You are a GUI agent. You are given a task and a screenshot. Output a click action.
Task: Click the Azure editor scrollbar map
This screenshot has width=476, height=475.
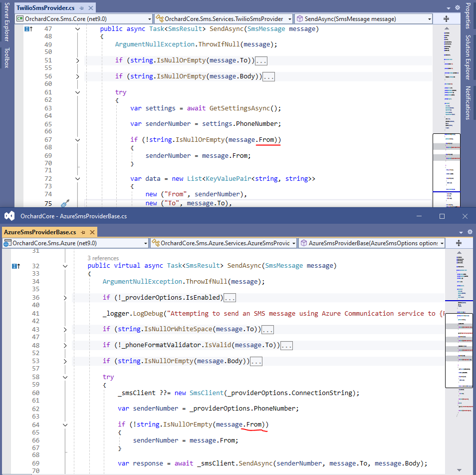pos(459,362)
